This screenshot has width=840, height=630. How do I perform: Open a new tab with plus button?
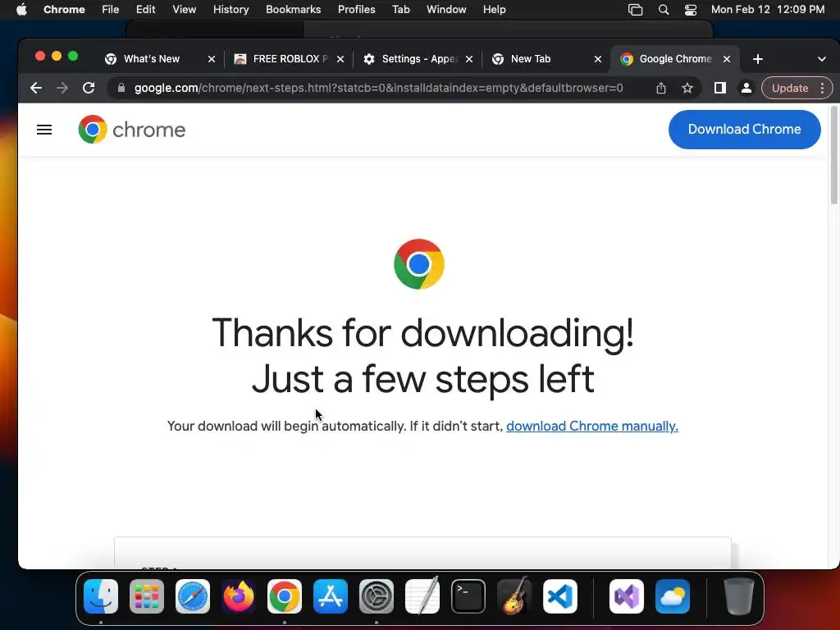click(x=757, y=59)
